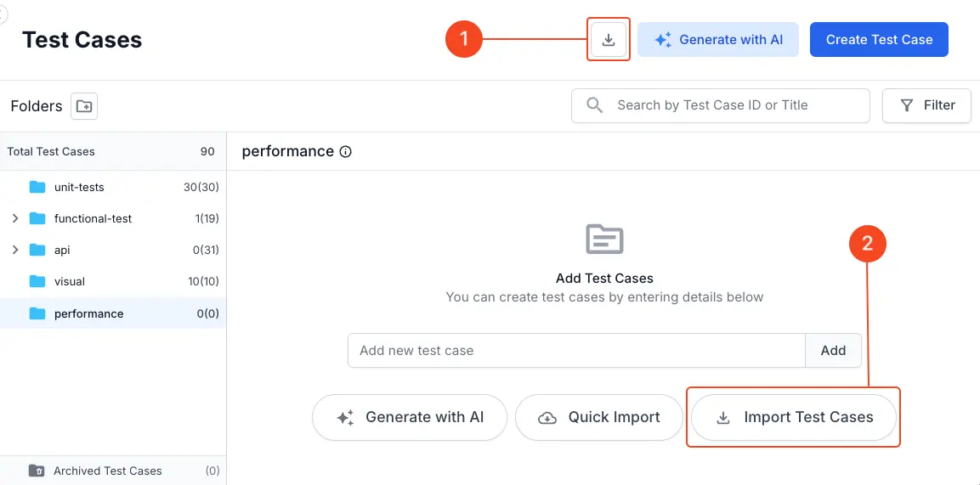Open Archived Test Cases folder
This screenshot has height=485, width=980.
(x=107, y=471)
